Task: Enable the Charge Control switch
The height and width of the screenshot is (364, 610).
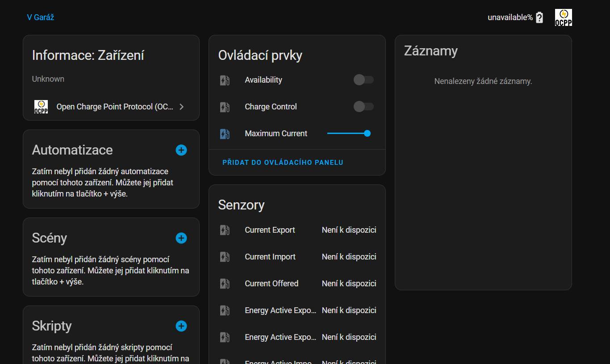Action: (x=363, y=107)
